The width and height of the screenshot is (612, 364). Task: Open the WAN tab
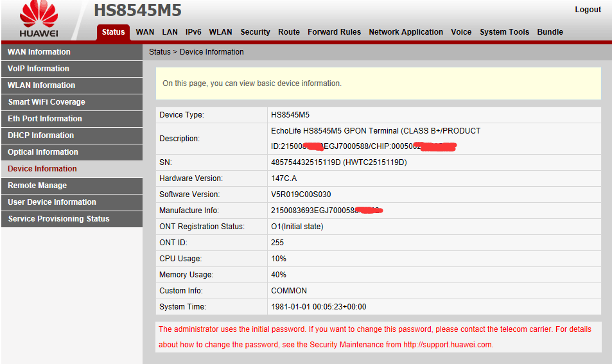(145, 32)
